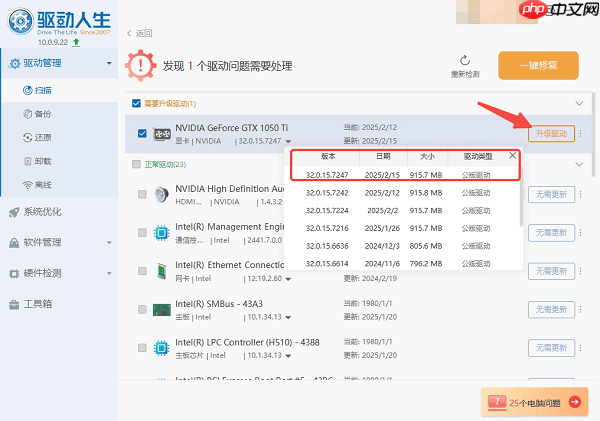600x421 pixels.
Task: Open version dropdown next to 32.0.15.7247
Action: [288, 142]
